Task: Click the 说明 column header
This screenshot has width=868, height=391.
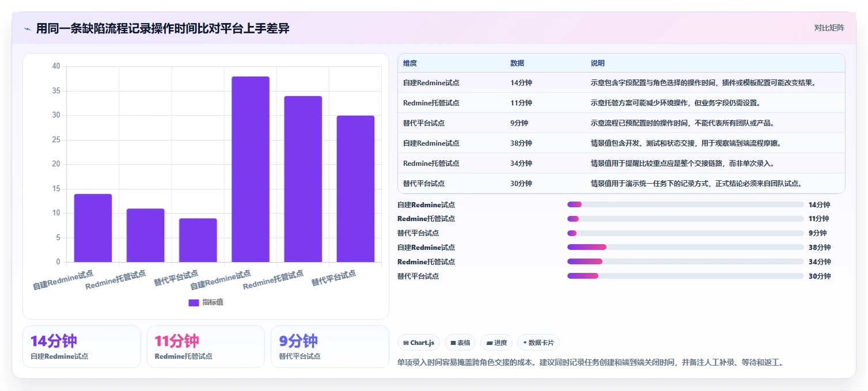Action: tap(598, 63)
